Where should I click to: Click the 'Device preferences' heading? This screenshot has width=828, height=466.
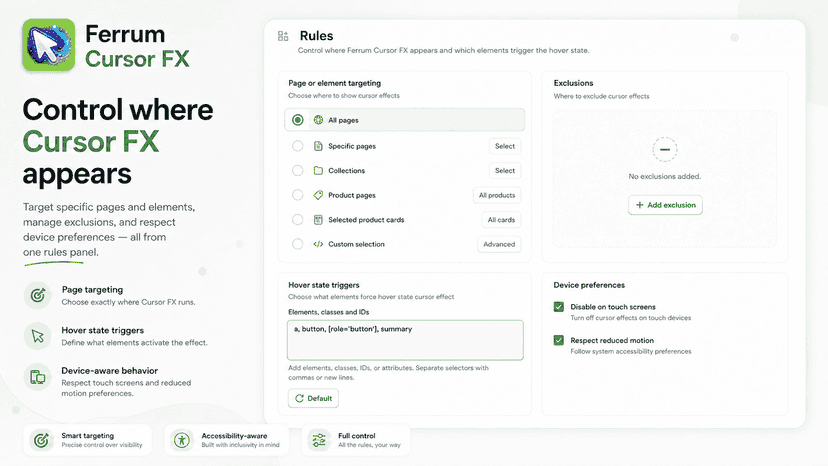[589, 285]
